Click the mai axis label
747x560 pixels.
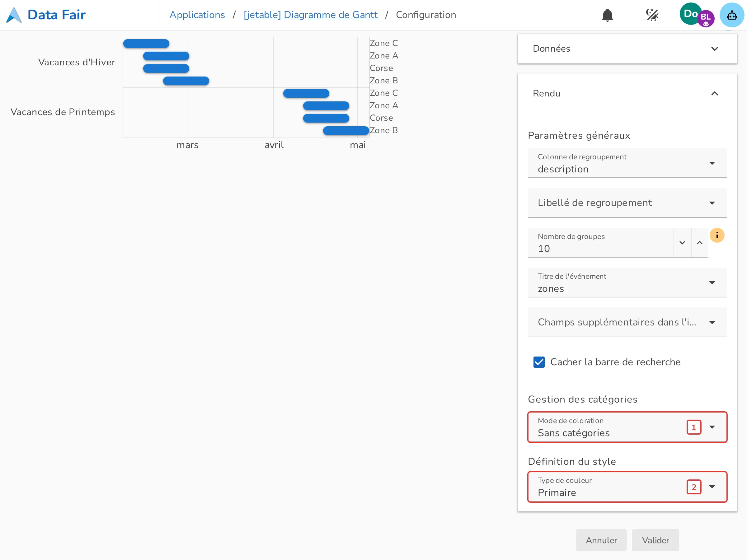(x=358, y=145)
